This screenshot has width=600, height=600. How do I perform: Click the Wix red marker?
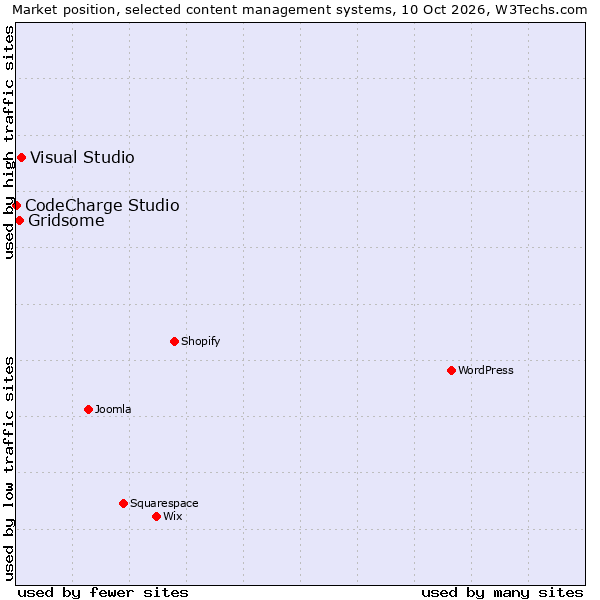point(156,517)
